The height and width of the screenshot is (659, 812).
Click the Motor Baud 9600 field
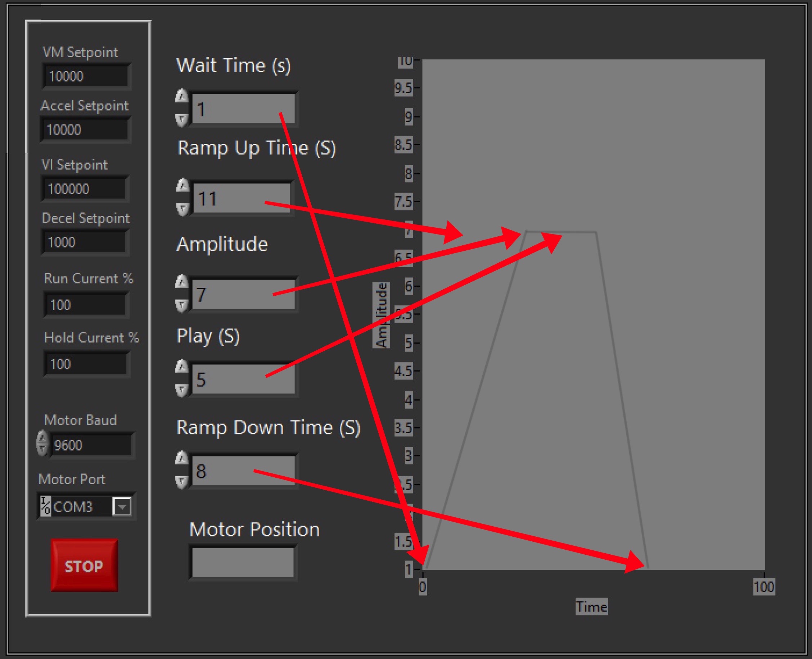[91, 445]
